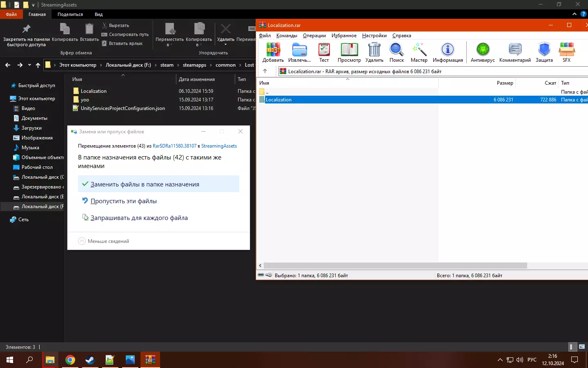Open recent locations dropdown in Explorer
The image size is (588, 368).
click(x=29, y=65)
